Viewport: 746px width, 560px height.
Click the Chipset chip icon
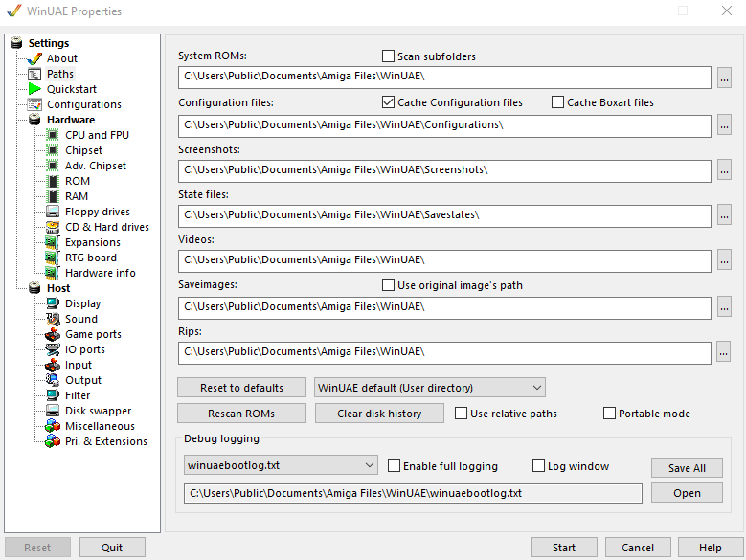(x=53, y=150)
